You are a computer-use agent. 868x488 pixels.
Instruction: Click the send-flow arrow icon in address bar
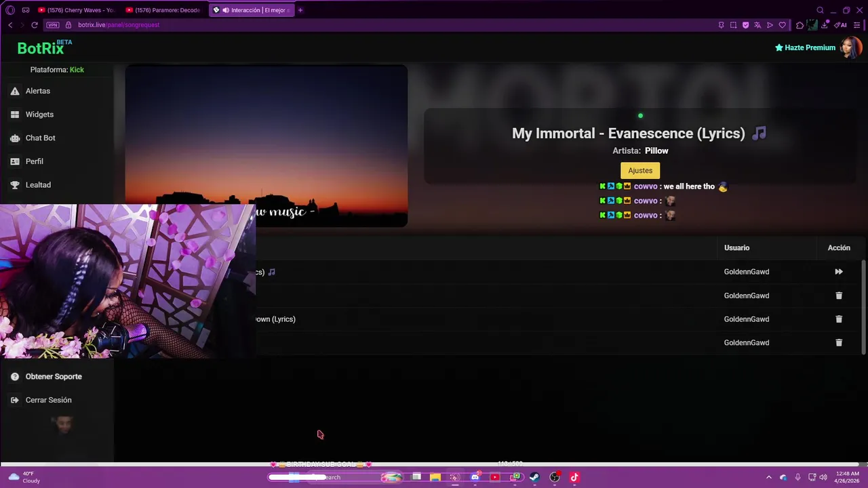click(x=770, y=25)
